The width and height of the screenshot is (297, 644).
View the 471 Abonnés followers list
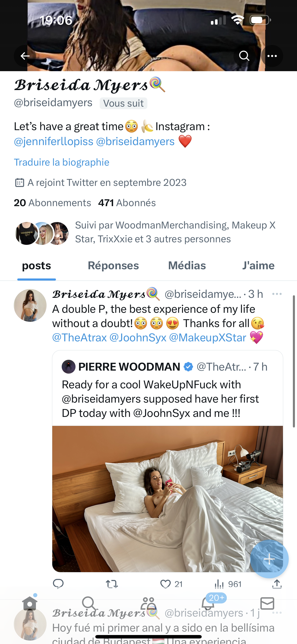[x=127, y=203]
